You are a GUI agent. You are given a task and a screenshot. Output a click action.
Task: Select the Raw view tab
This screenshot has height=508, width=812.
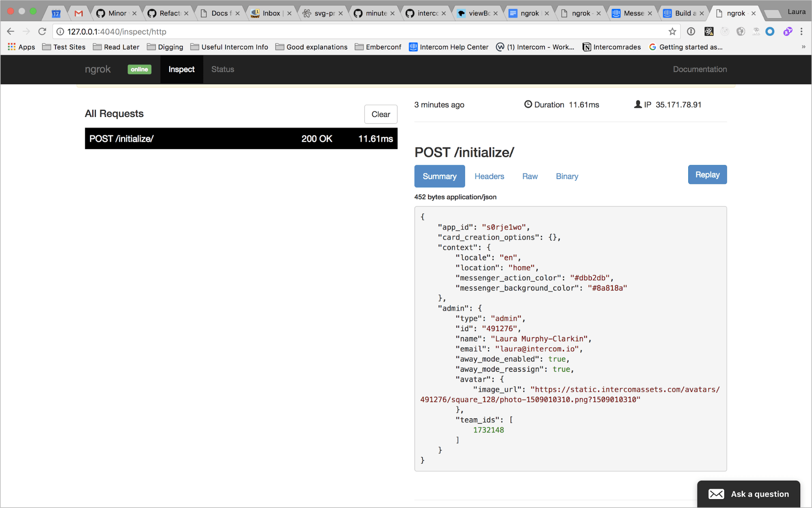[530, 176]
